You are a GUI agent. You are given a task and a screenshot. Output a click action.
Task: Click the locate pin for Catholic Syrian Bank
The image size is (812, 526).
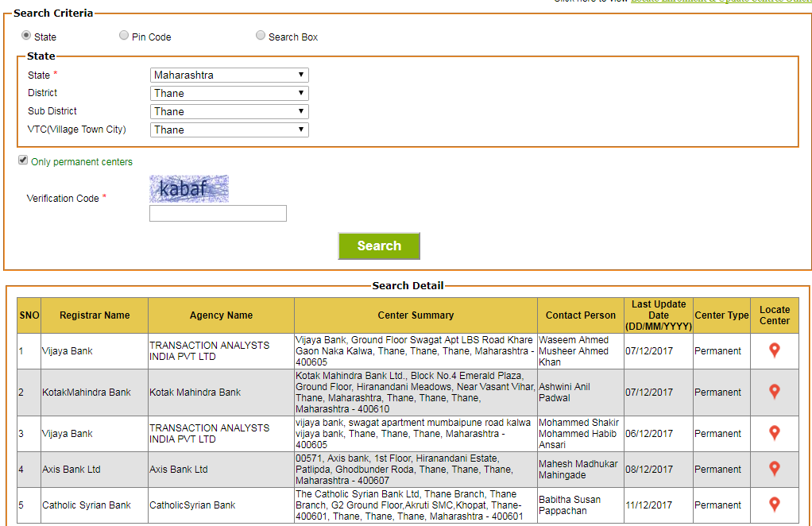pos(774,505)
